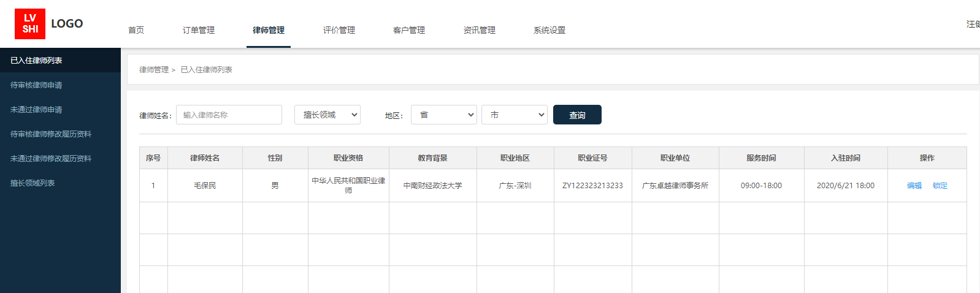980x293 pixels.
Task: Open the 市 city dropdown
Action: pyautogui.click(x=514, y=115)
